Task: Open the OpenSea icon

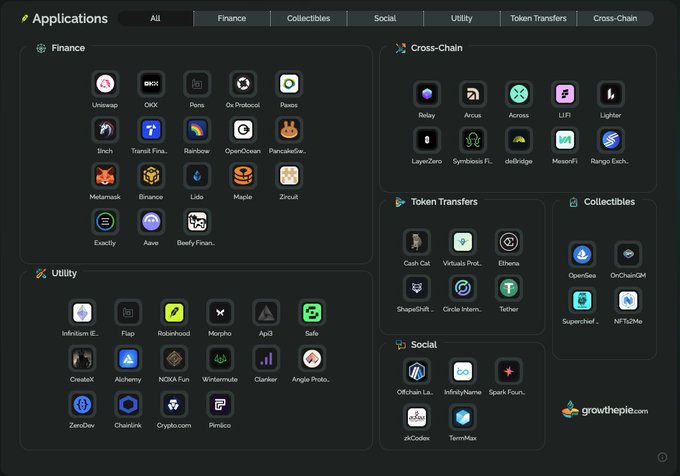Action: click(x=582, y=254)
